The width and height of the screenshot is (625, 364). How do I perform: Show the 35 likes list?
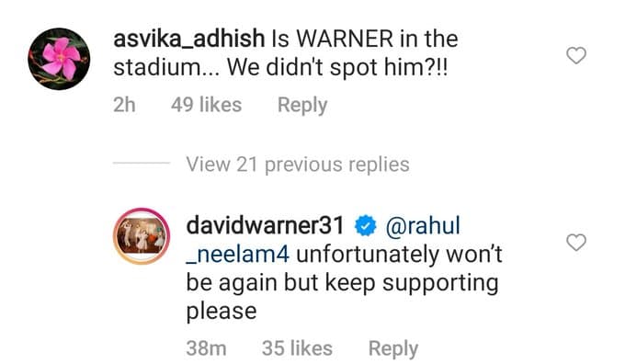[297, 348]
